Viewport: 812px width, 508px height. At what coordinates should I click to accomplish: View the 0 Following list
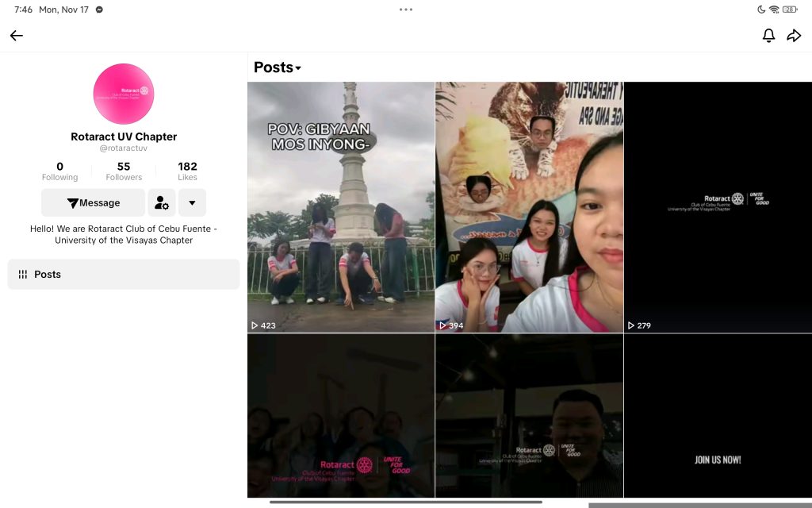pyautogui.click(x=60, y=171)
